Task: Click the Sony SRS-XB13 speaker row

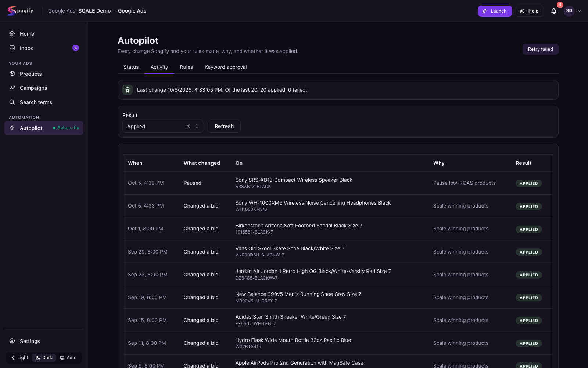Action: (338, 183)
